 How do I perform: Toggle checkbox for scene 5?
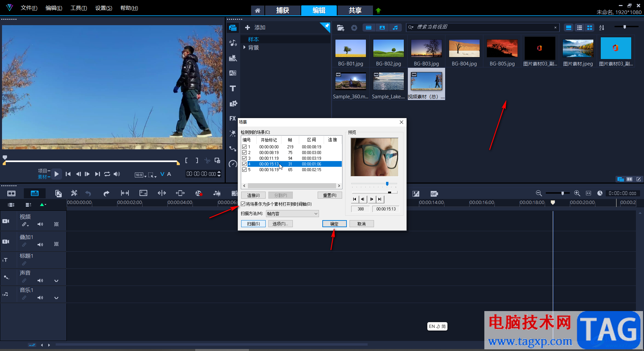[x=244, y=170]
